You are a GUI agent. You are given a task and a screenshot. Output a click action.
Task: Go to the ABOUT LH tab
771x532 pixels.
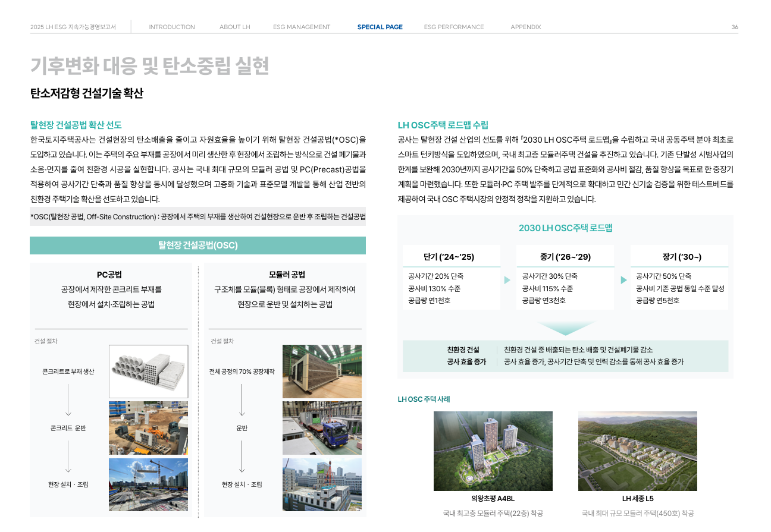click(234, 27)
